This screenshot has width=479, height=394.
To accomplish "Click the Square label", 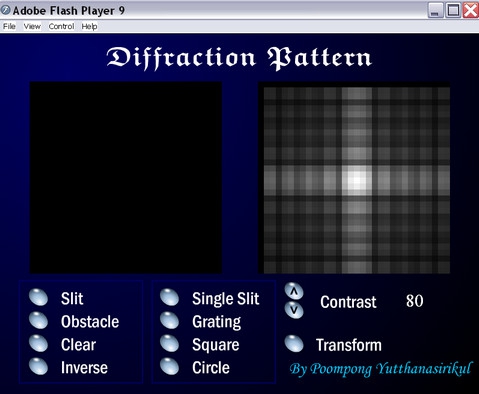I will 216,345.
